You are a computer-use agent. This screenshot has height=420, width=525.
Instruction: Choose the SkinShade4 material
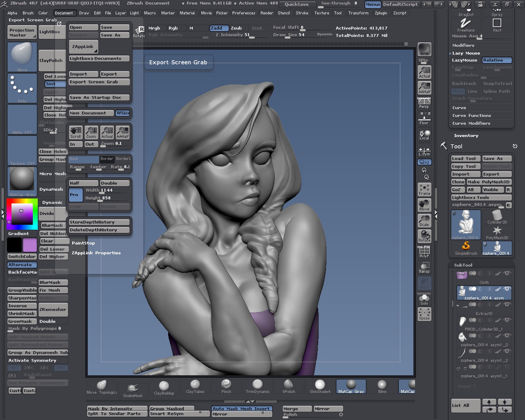(x=320, y=387)
